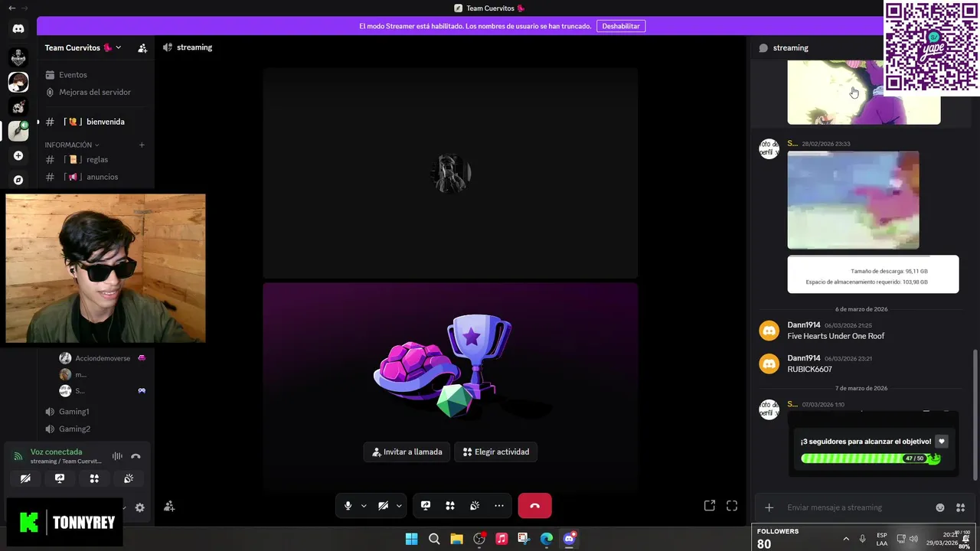This screenshot has height=551, width=980.
Task: Pop out the call window
Action: click(x=710, y=506)
